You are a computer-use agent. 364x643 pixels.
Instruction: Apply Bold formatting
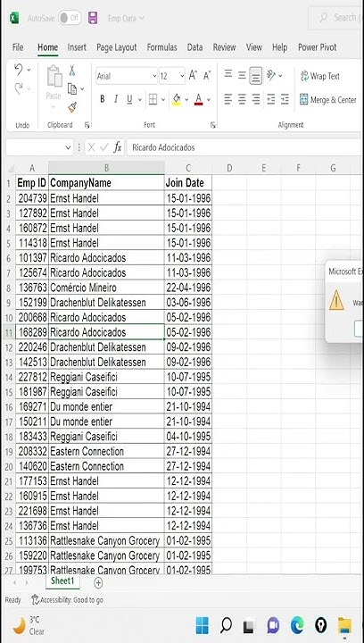[x=103, y=99]
